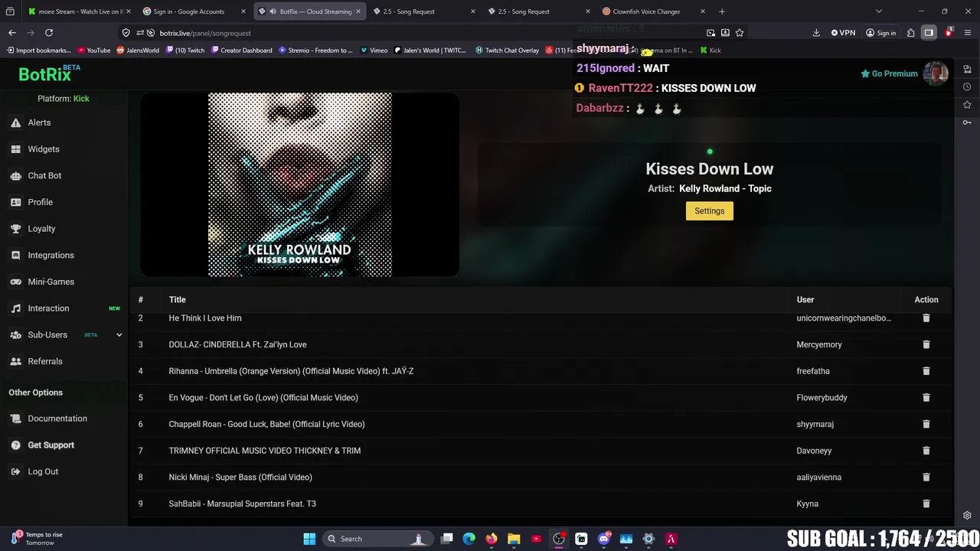Remove En Vogue Don't Let Go request
The width and height of the screenshot is (980, 551).
pyautogui.click(x=926, y=397)
